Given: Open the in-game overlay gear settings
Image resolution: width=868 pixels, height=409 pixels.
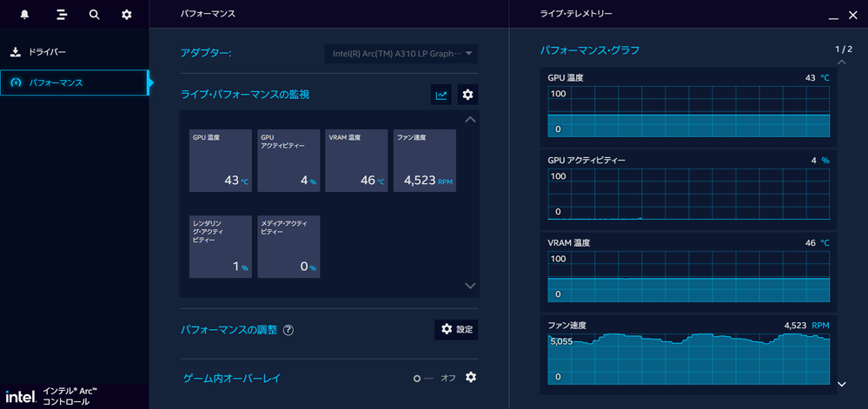Looking at the screenshot, I should click(471, 378).
